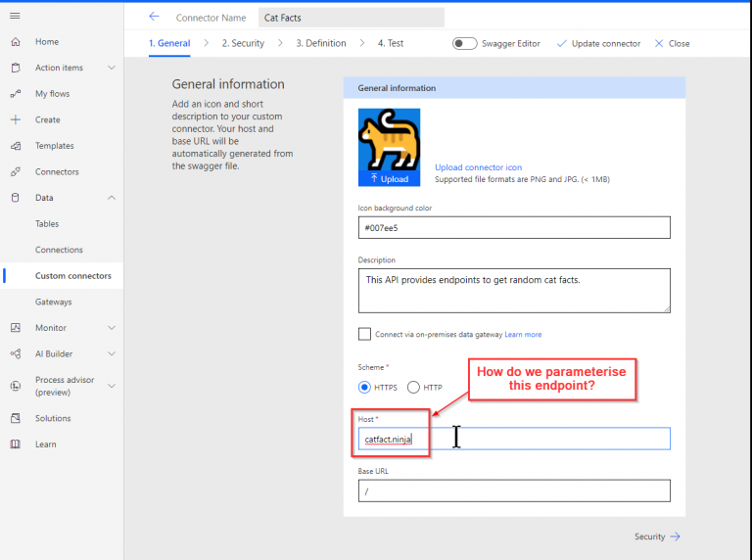
Task: Click the Create plus icon
Action: (16, 119)
